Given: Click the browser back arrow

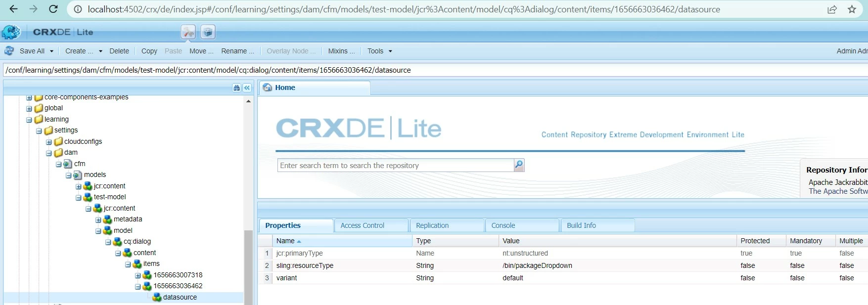Looking at the screenshot, I should tap(13, 9).
